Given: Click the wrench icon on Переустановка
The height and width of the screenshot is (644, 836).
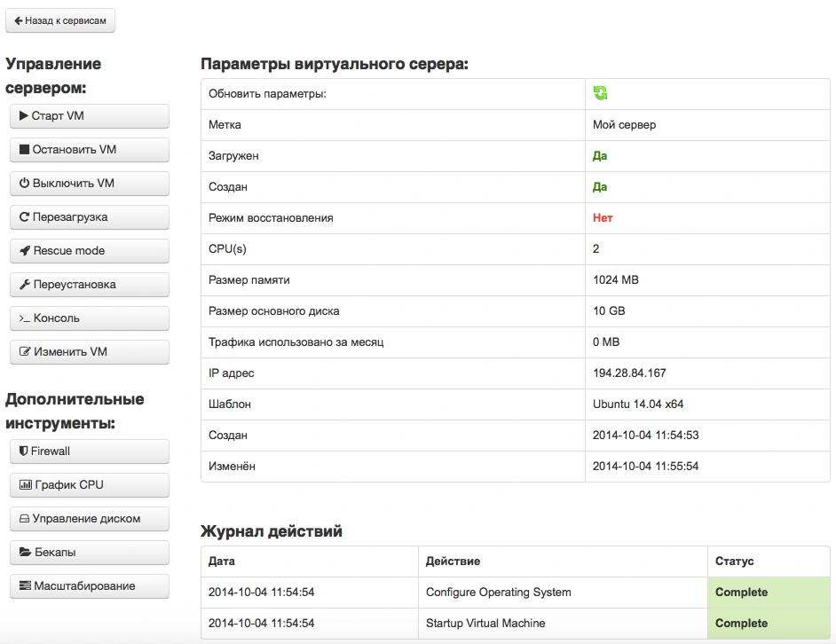Looking at the screenshot, I should (x=25, y=284).
